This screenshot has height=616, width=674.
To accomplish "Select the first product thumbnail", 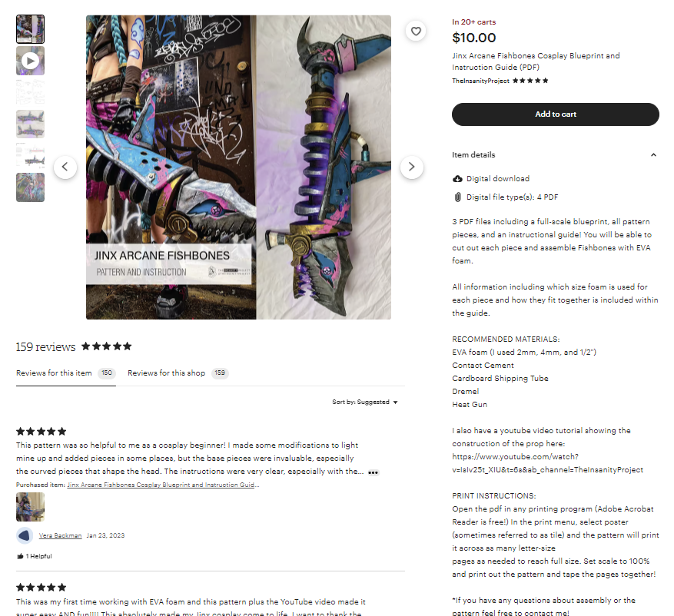I will [x=30, y=29].
